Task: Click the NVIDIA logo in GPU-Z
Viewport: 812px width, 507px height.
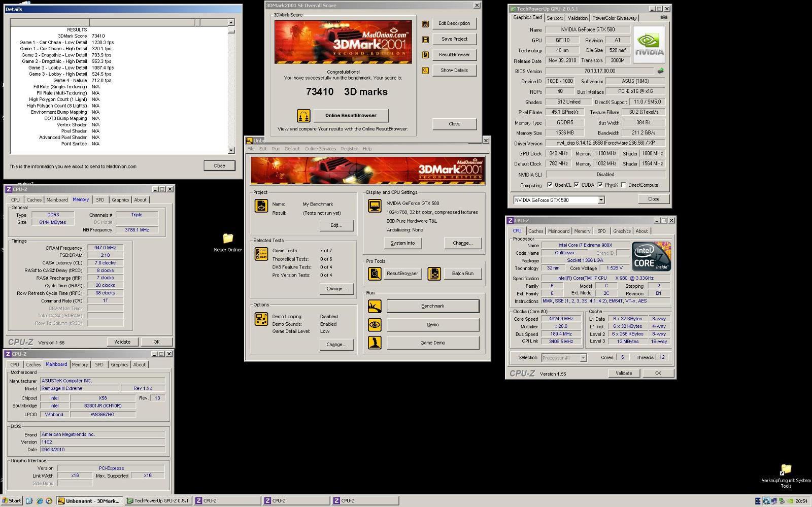Action: point(649,44)
